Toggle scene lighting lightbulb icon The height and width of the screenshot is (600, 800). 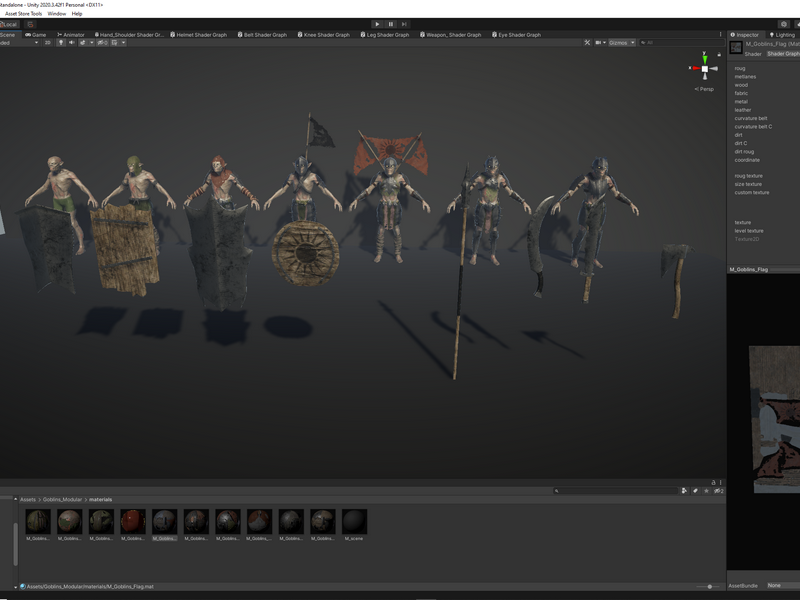point(61,43)
